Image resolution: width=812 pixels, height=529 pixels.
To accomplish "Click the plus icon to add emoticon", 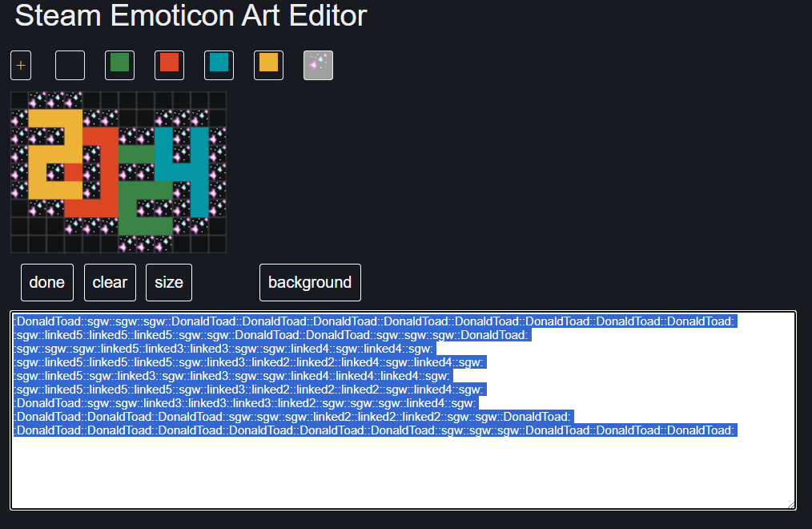I will (21, 66).
